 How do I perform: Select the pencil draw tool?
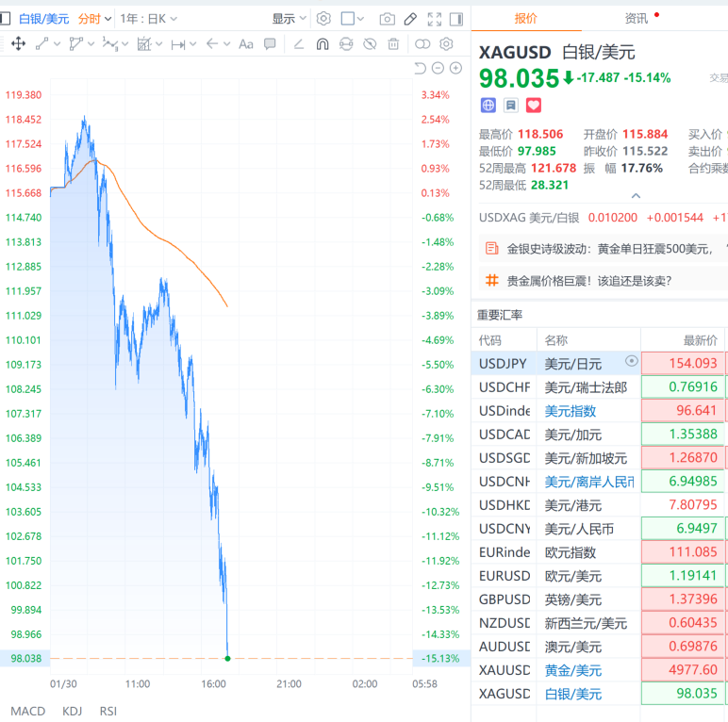click(x=410, y=19)
